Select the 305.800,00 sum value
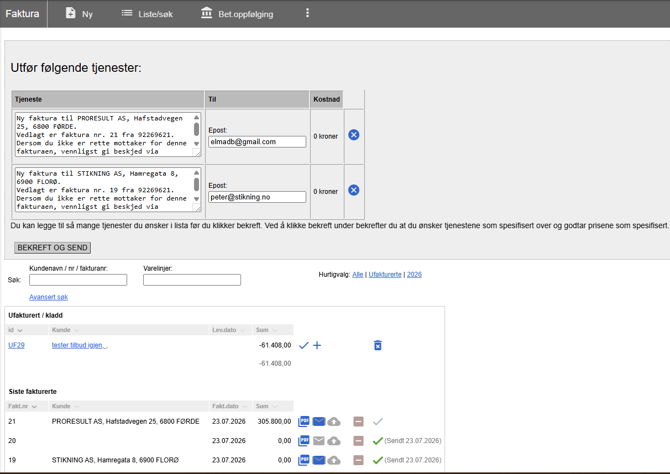 (x=274, y=421)
